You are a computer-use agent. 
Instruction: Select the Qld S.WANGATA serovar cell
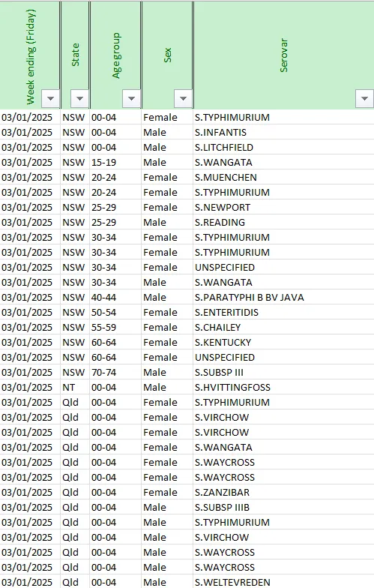click(283, 447)
